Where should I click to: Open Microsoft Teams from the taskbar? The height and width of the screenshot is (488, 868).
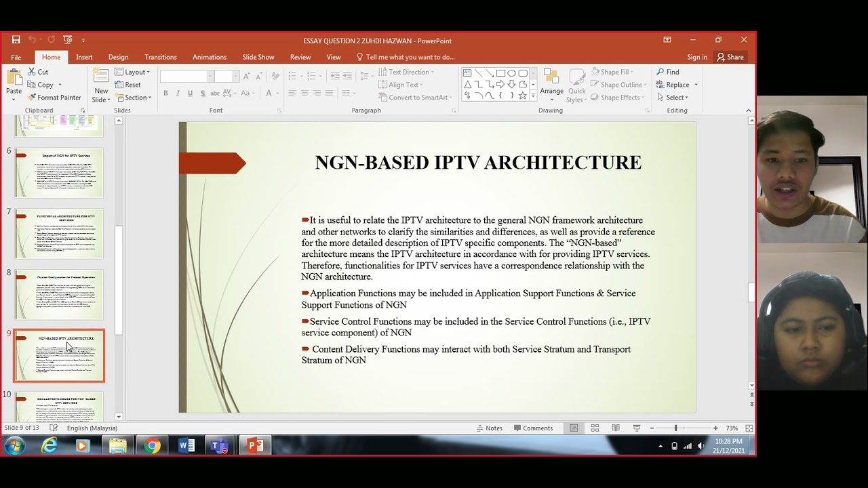click(x=220, y=445)
